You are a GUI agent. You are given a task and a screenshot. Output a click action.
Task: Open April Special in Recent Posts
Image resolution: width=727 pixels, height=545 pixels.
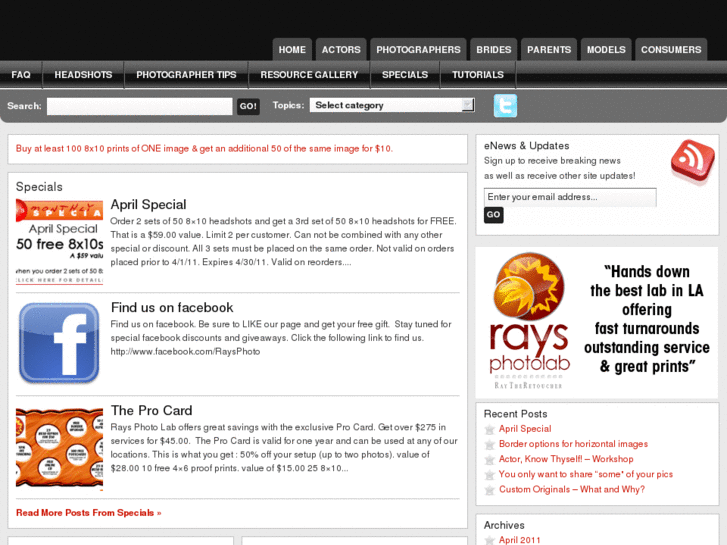(x=525, y=429)
